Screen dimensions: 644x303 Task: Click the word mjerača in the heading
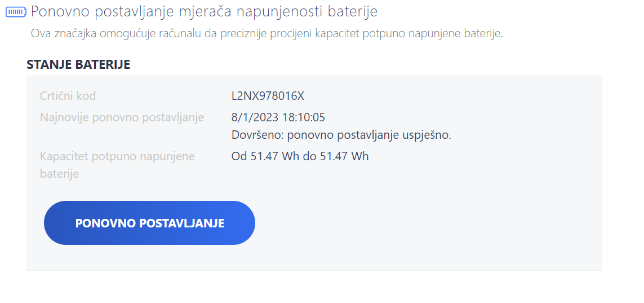[206, 12]
